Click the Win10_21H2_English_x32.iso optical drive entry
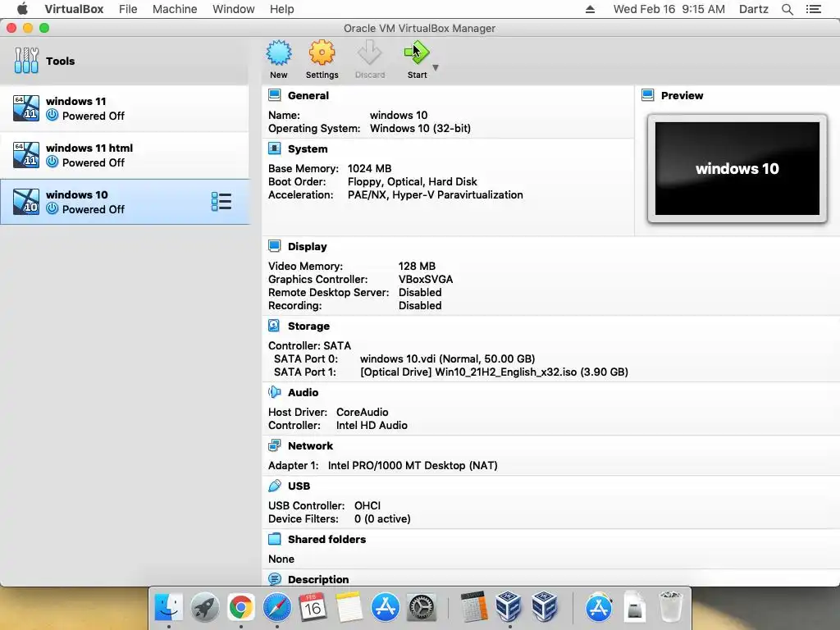 [x=494, y=372]
